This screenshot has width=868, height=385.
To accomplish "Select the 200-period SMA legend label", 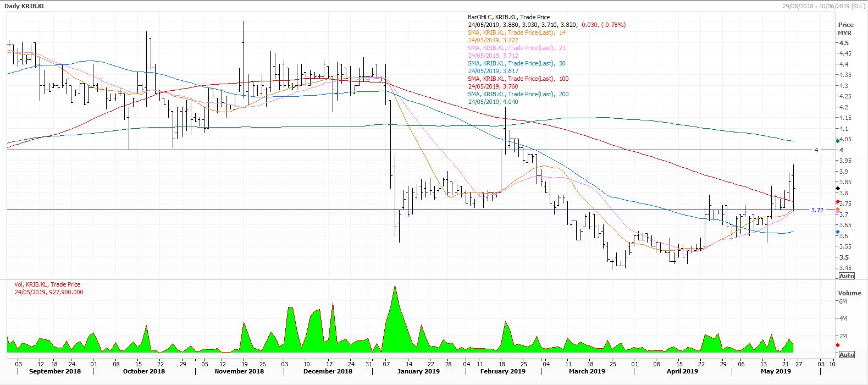I will pyautogui.click(x=518, y=94).
